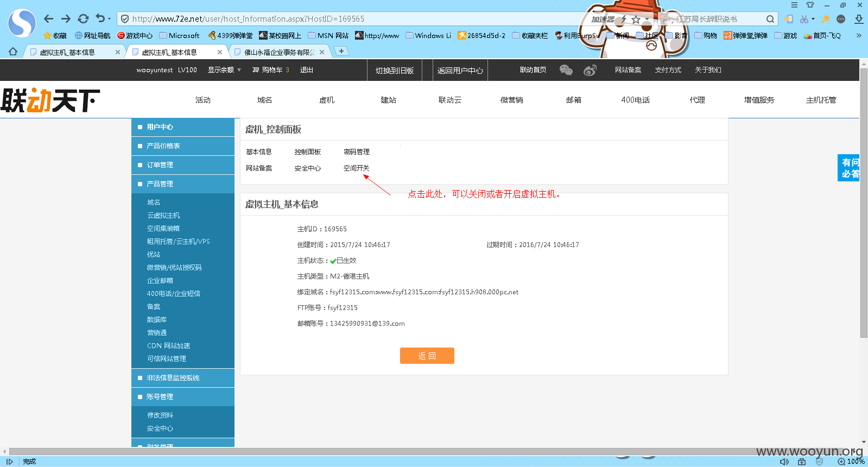The image size is (868, 467).
Task: Open the 邮箱 navigation menu
Action: pos(574,100)
